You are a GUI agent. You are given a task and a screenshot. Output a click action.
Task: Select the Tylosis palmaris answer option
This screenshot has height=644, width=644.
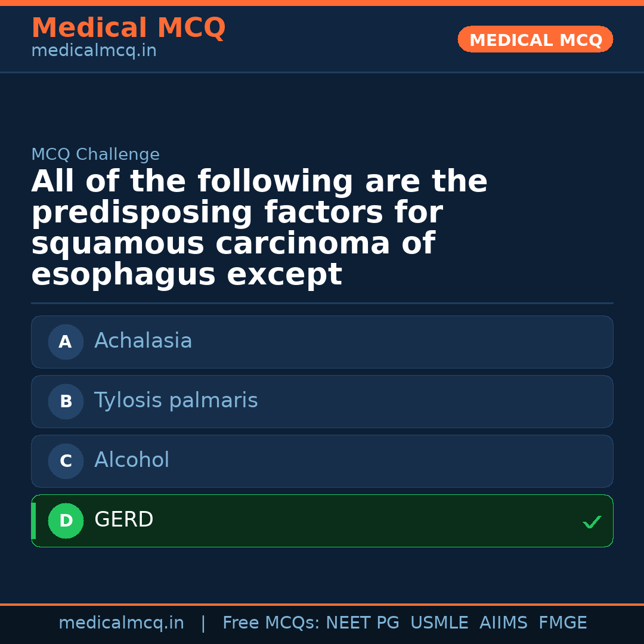tap(322, 401)
